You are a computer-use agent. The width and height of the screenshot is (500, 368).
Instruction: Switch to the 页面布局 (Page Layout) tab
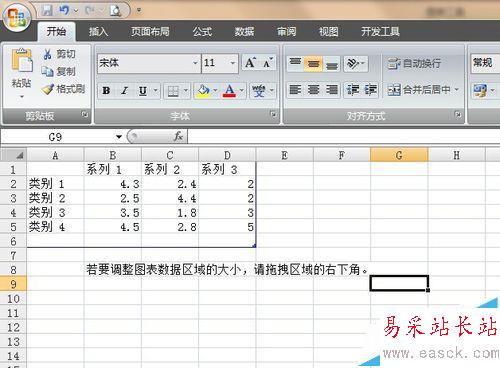pos(150,32)
